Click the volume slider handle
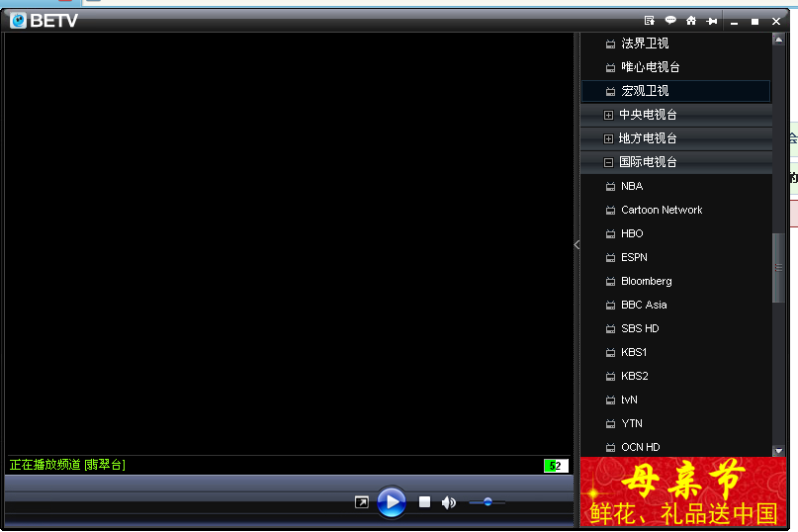Viewport: 798px width, 532px height. 488,502
